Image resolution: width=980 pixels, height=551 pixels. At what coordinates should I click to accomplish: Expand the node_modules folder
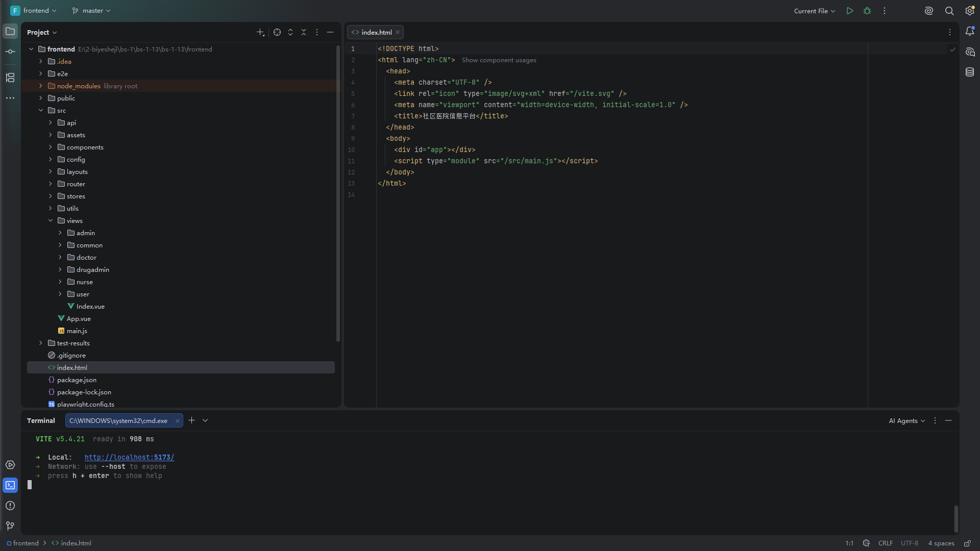(41, 86)
